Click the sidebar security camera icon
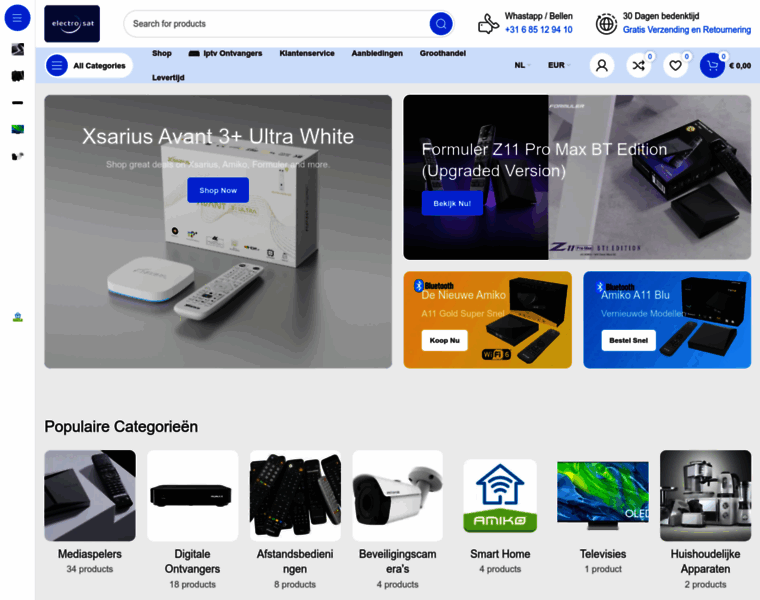This screenshot has width=760, height=600. point(17,156)
